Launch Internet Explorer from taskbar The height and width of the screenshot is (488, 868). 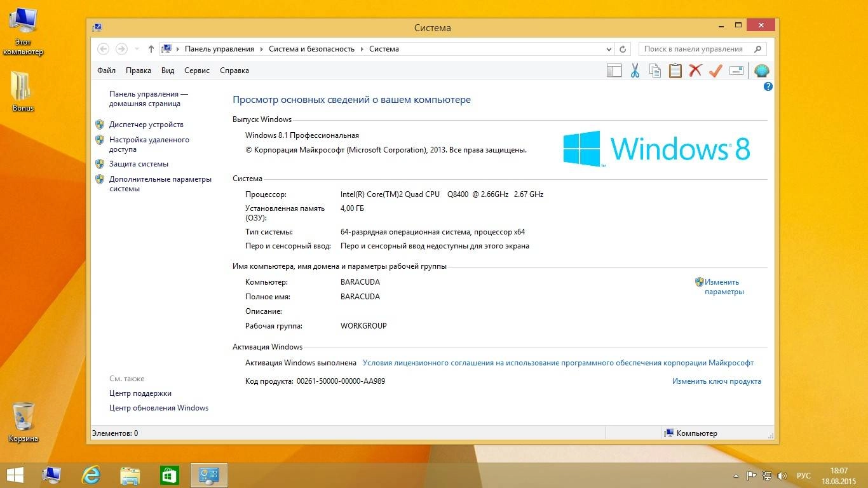[91, 475]
